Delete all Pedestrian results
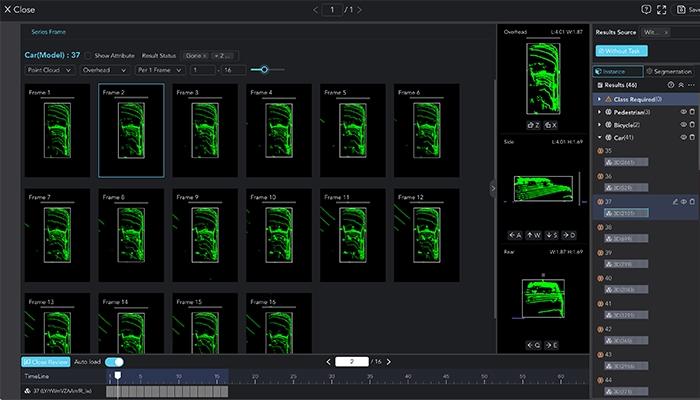700x400 pixels. point(692,112)
